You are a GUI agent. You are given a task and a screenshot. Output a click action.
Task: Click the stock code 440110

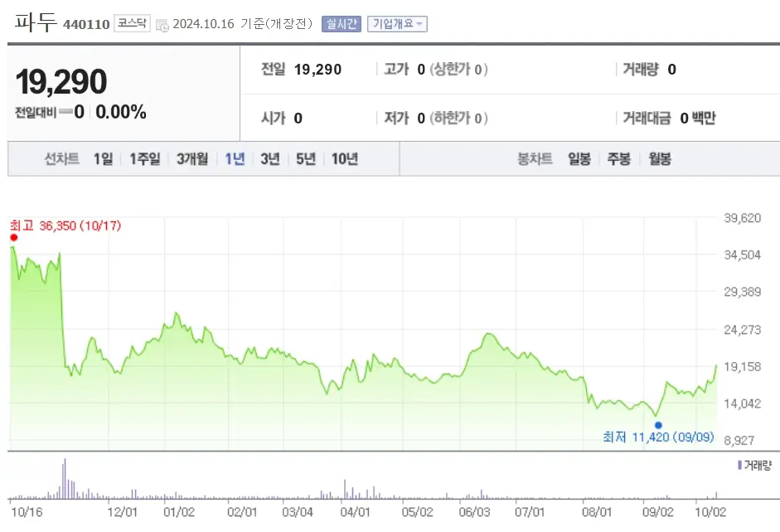pyautogui.click(x=86, y=25)
